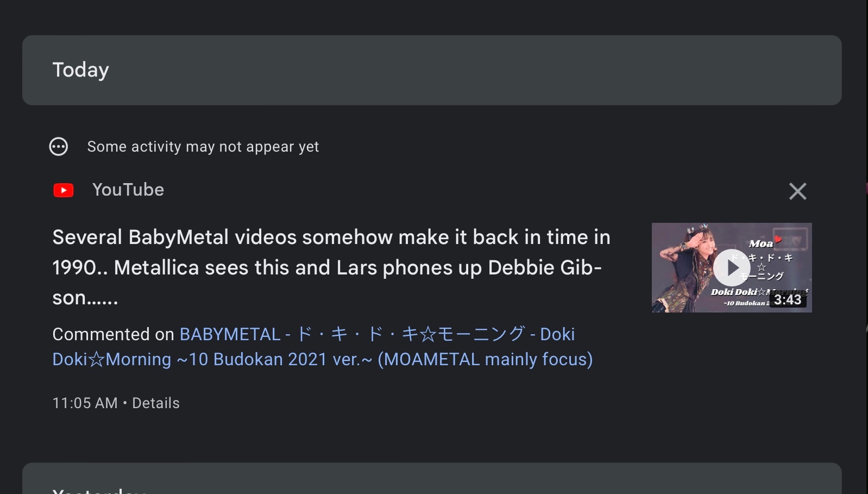Click the 'Commented on' activity description

[x=112, y=334]
